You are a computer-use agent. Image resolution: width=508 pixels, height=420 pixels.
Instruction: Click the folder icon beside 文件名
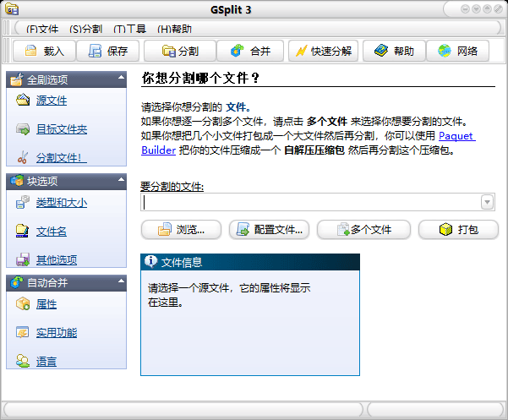pos(22,231)
